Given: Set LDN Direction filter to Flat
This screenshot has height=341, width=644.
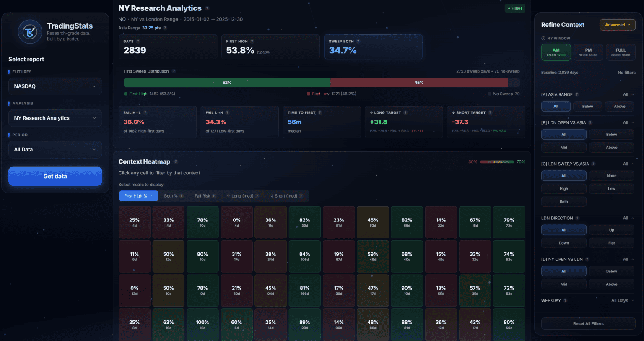Looking at the screenshot, I should coord(612,243).
